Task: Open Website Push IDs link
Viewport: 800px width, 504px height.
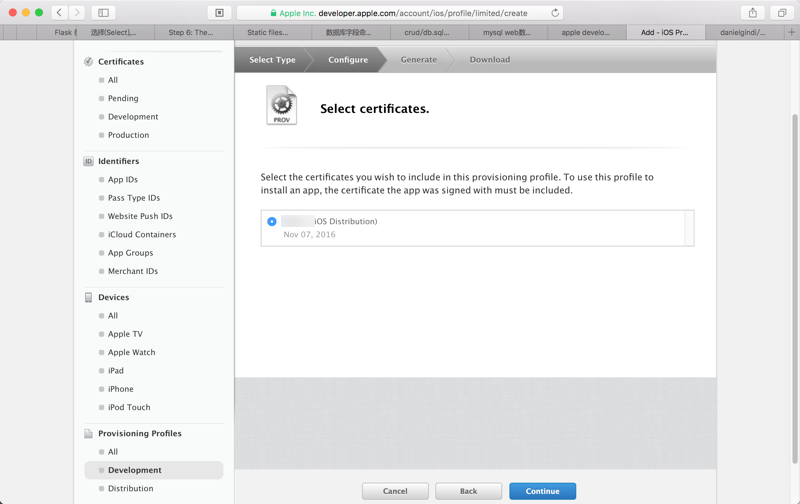Action: pos(140,216)
